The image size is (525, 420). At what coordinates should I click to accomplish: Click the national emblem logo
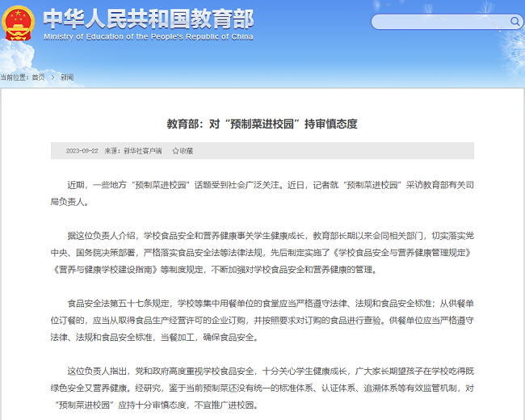(19, 23)
